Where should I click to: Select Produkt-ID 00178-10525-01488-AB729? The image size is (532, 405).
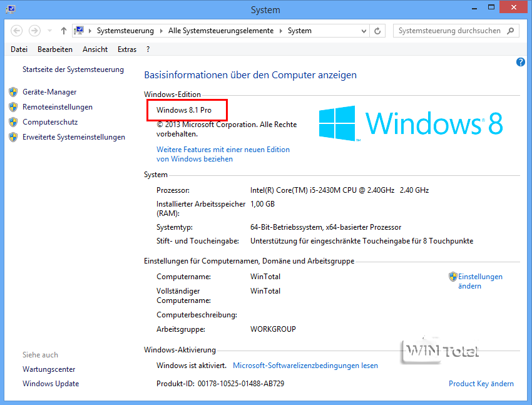pyautogui.click(x=241, y=384)
